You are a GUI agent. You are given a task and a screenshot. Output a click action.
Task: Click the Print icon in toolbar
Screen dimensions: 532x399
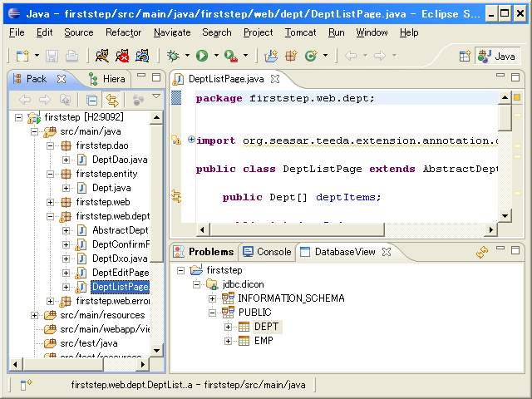(72, 56)
